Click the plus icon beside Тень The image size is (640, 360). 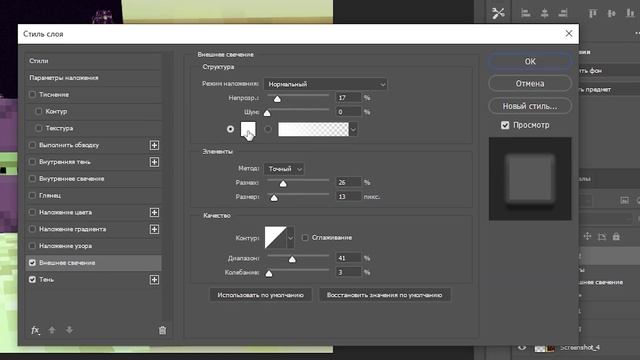click(x=154, y=280)
